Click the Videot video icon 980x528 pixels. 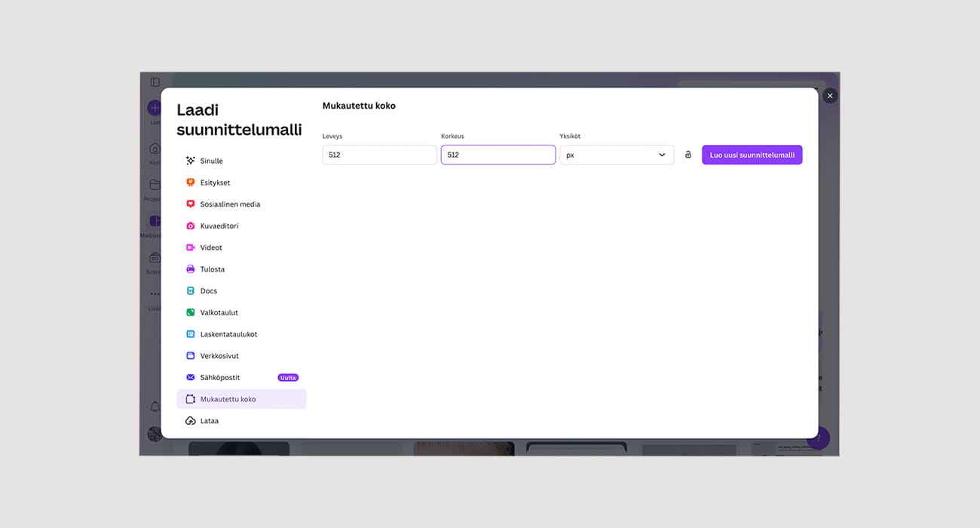click(x=191, y=247)
